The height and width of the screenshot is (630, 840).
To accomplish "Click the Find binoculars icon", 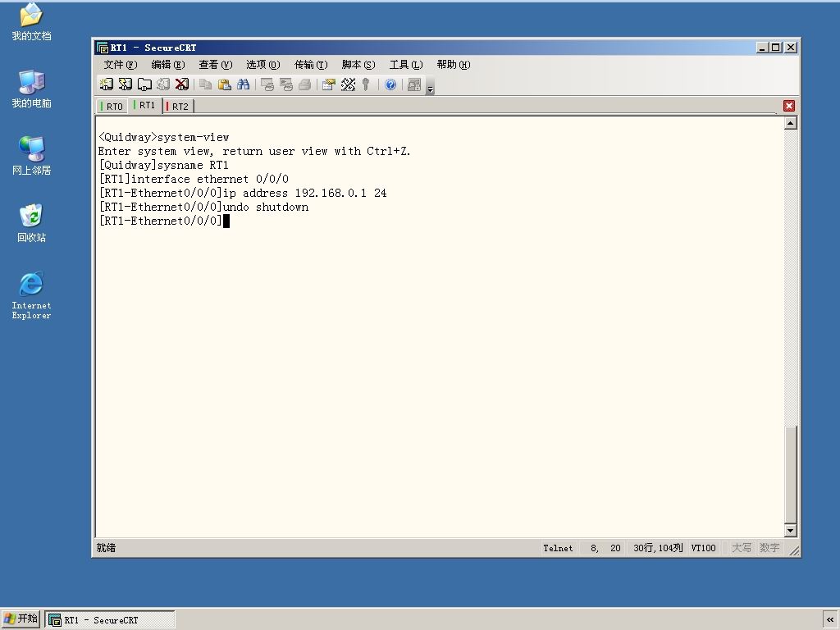I will point(243,84).
